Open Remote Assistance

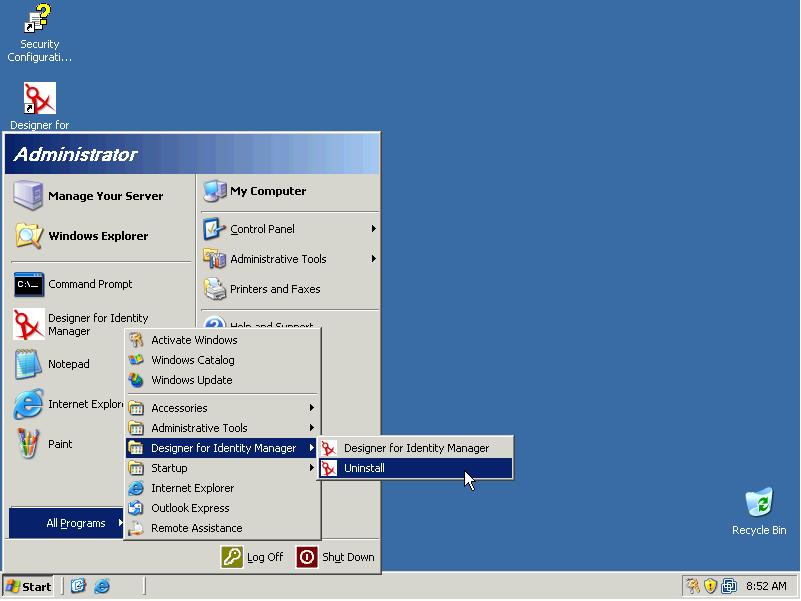tap(223, 528)
